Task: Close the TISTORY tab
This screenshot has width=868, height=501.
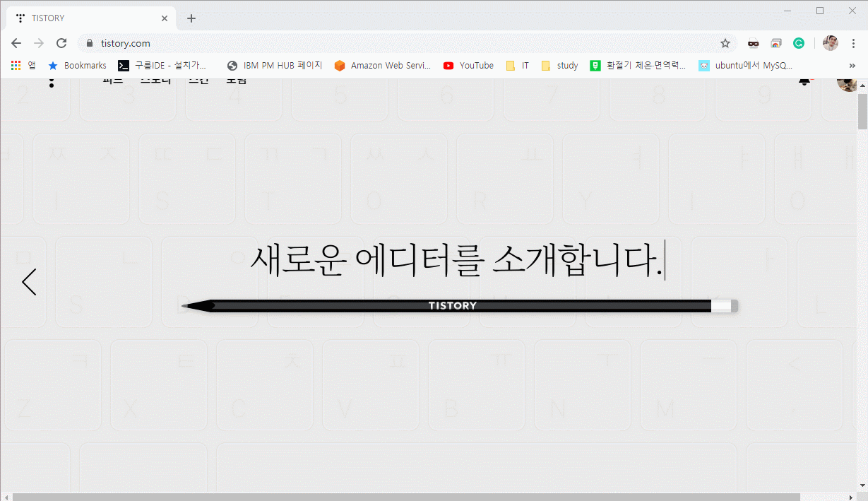Action: pyautogui.click(x=165, y=18)
